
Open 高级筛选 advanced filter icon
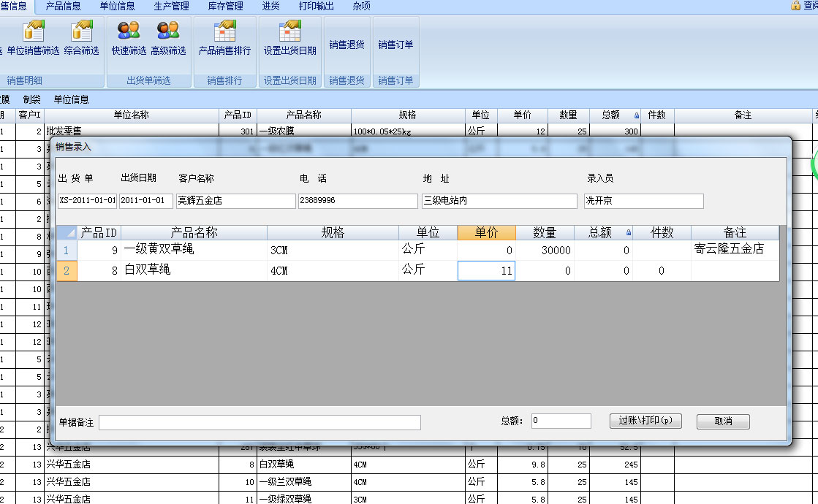tap(168, 32)
